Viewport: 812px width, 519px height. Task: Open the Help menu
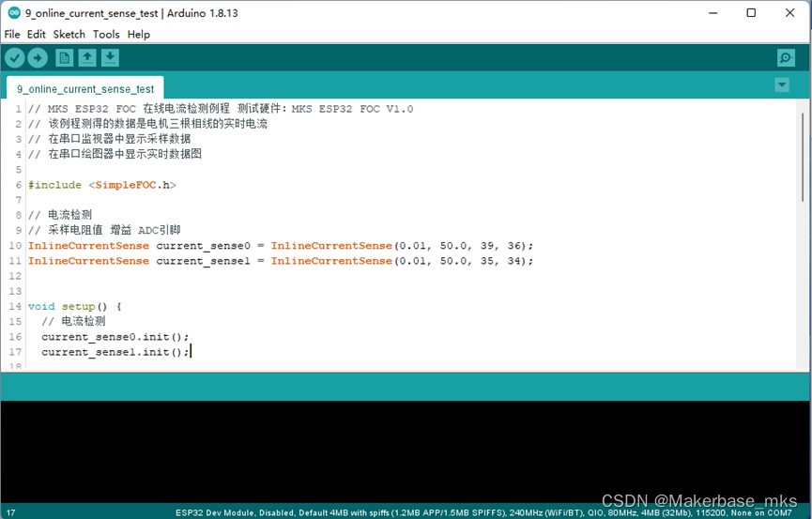pos(139,34)
